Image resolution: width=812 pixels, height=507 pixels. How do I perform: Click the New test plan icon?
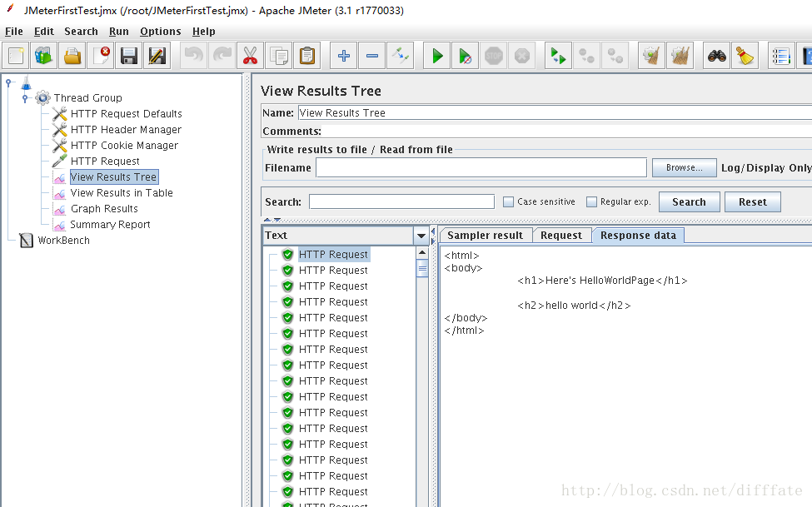tap(16, 56)
